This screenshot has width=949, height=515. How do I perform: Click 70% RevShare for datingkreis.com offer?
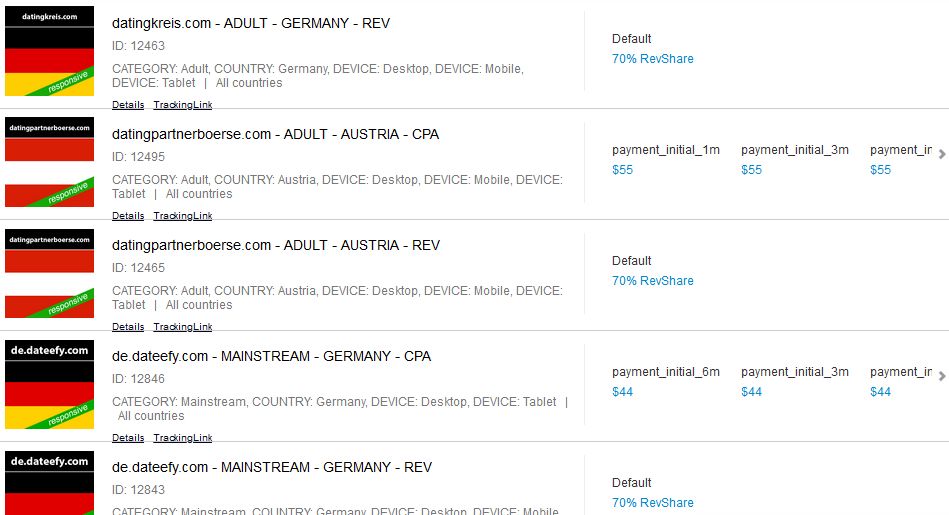click(x=652, y=59)
